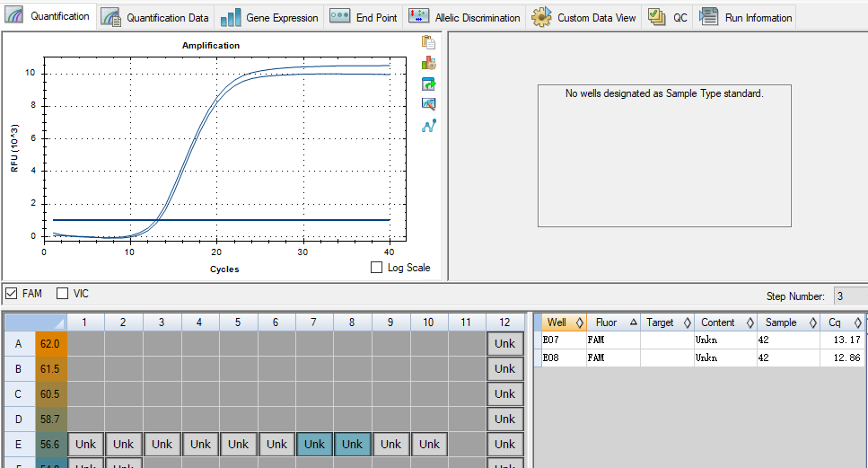This screenshot has width=868, height=468.
Task: Select well E2 Unk
Action: (x=124, y=444)
